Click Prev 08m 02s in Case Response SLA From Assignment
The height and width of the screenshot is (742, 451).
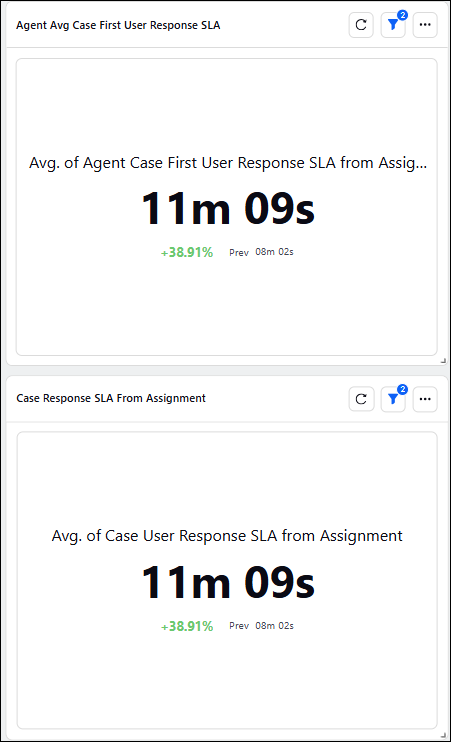261,626
